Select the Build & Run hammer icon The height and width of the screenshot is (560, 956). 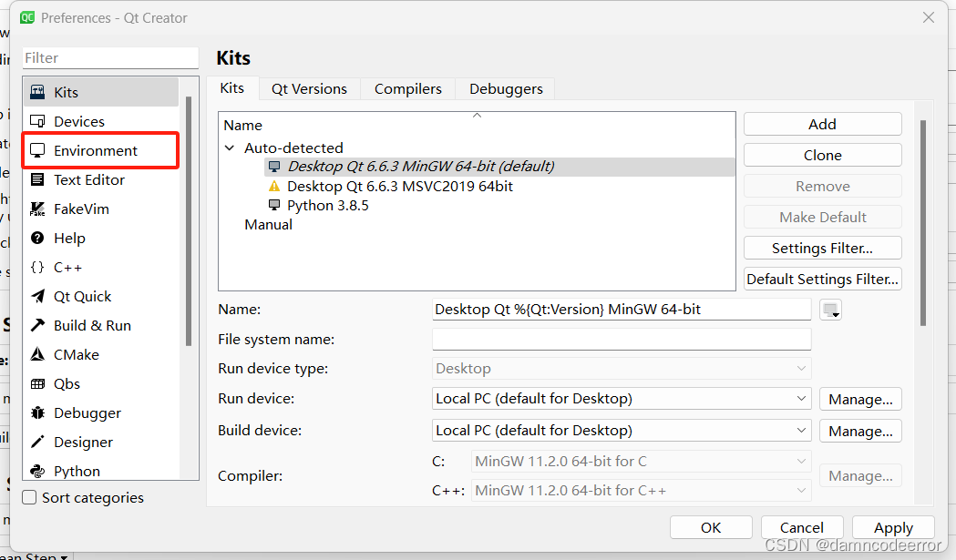pyautogui.click(x=37, y=326)
